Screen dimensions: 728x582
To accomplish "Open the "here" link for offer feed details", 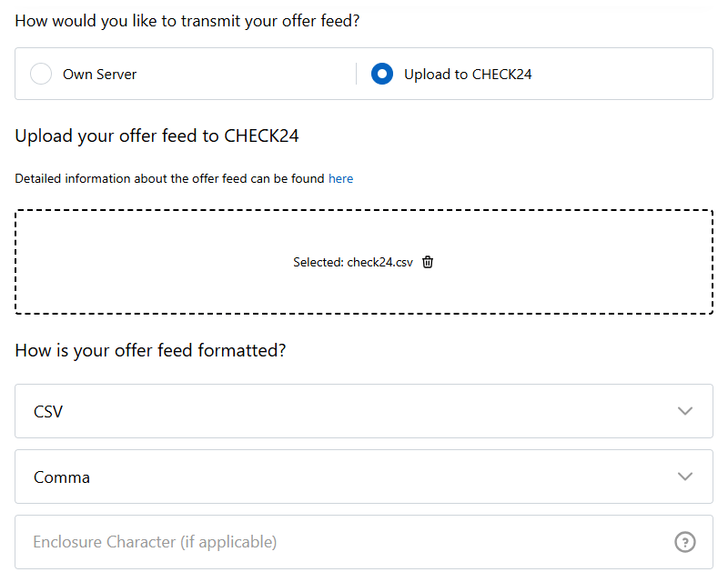I will pos(340,178).
